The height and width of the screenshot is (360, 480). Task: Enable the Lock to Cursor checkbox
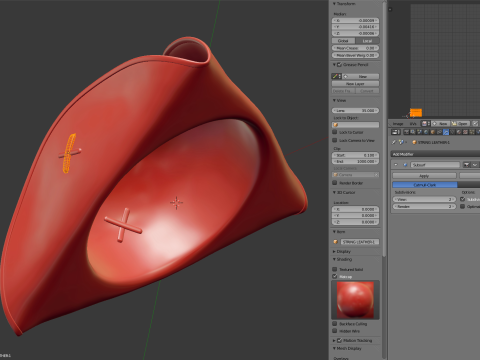point(335,132)
